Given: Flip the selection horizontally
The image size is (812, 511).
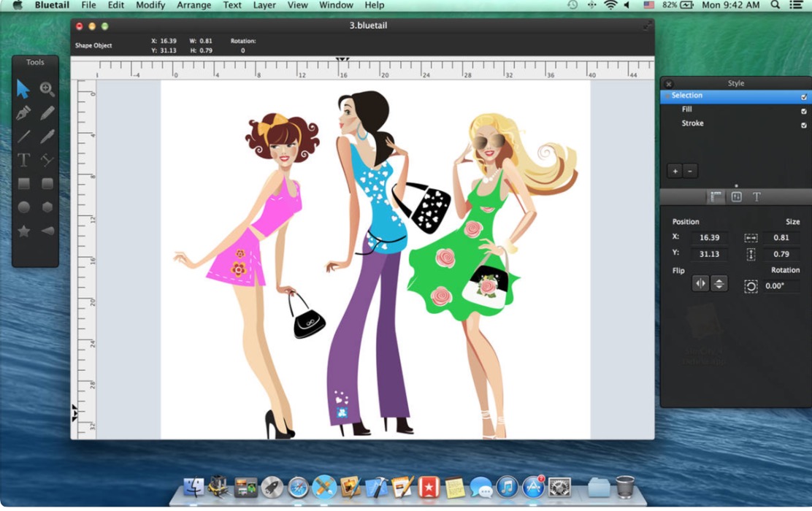Looking at the screenshot, I should point(700,284).
